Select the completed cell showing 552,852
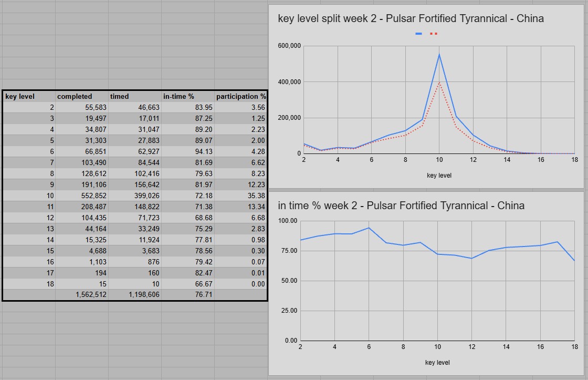Image resolution: width=588 pixels, height=380 pixels. click(82, 196)
